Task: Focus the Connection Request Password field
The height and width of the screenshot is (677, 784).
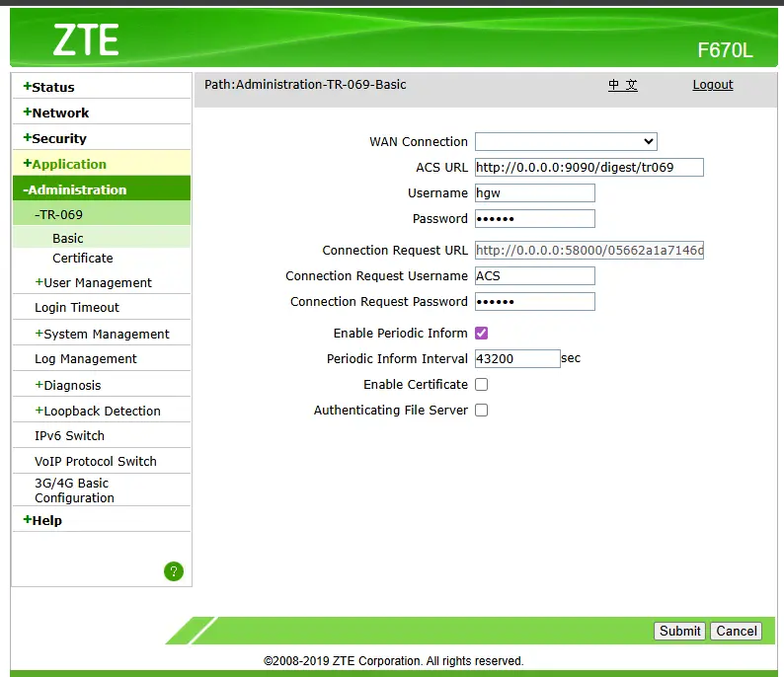Action: pos(535,302)
